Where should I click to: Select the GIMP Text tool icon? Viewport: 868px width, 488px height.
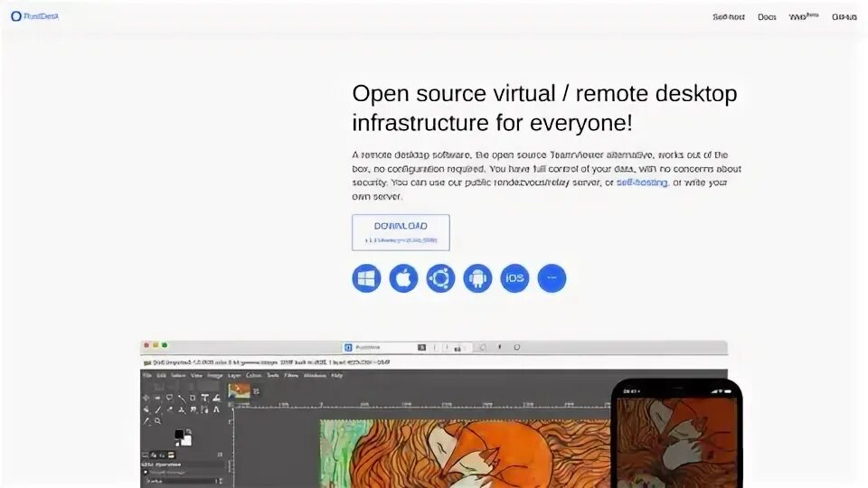coord(204,398)
